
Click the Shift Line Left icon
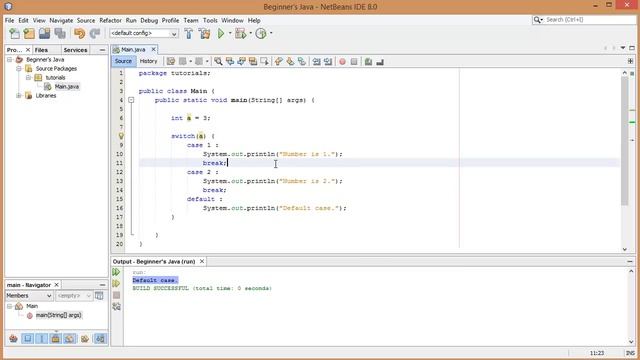coord(316,62)
